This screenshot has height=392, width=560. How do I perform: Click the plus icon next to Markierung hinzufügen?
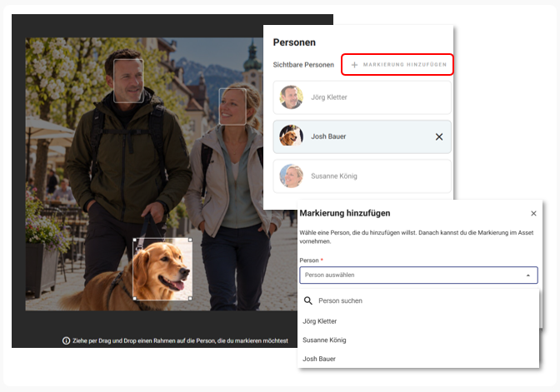(x=354, y=65)
